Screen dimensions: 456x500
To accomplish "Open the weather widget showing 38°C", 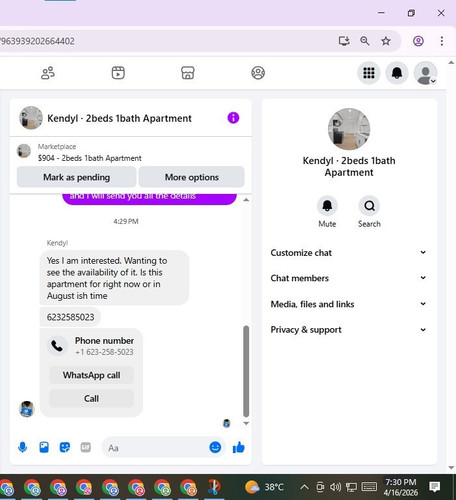I will (x=264, y=487).
